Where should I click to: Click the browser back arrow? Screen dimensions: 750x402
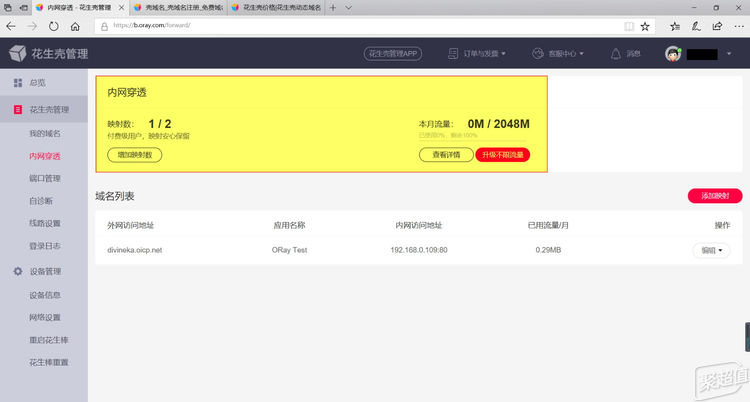12,24
